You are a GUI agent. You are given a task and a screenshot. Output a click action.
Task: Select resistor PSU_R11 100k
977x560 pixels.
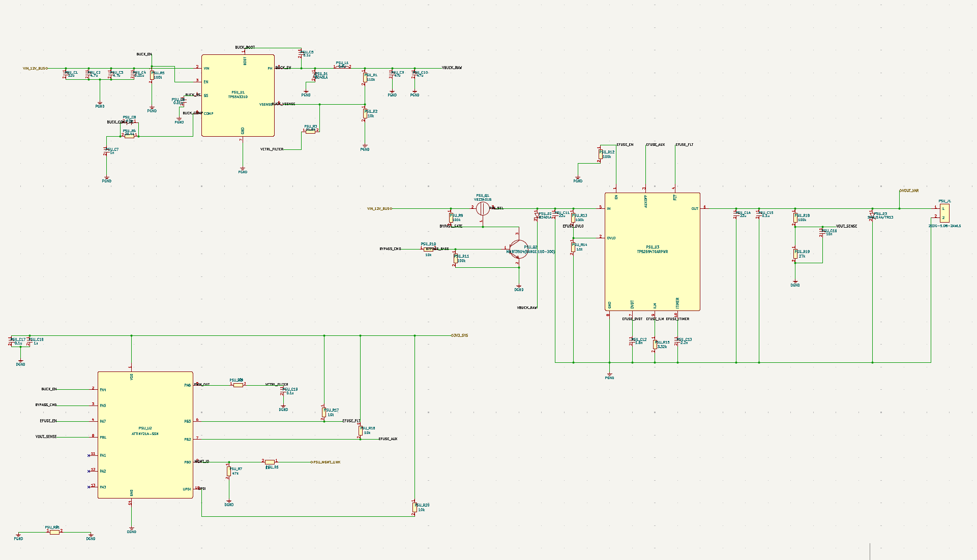click(455, 259)
